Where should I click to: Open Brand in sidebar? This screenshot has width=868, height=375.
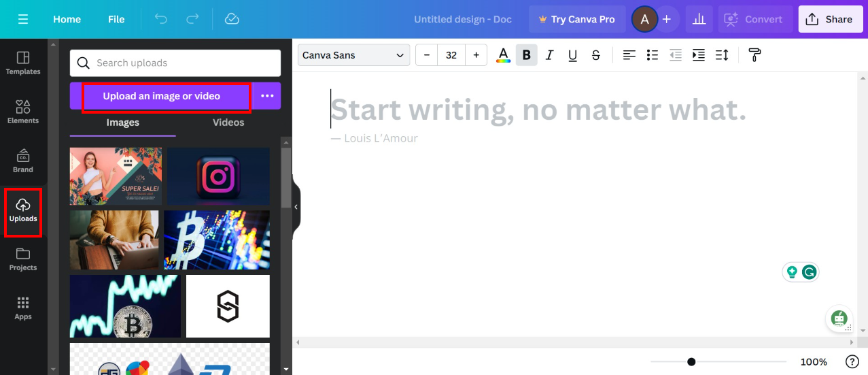tap(23, 161)
